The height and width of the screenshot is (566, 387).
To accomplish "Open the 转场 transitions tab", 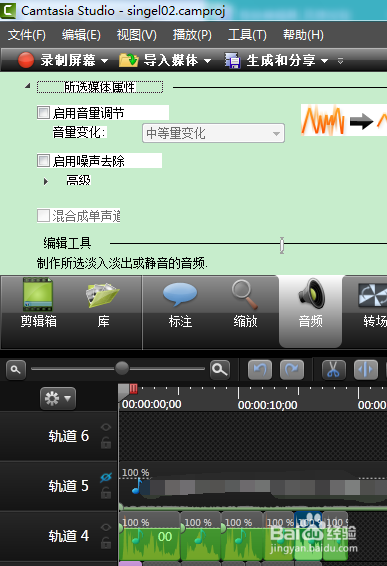I will pos(374,304).
